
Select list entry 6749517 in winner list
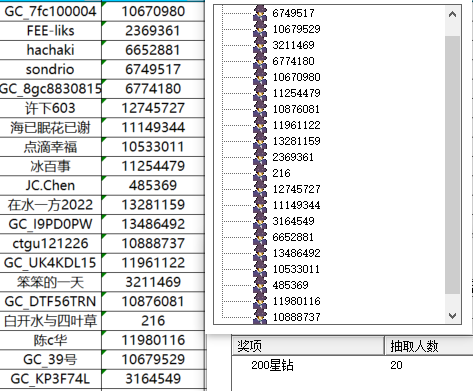coord(293,13)
